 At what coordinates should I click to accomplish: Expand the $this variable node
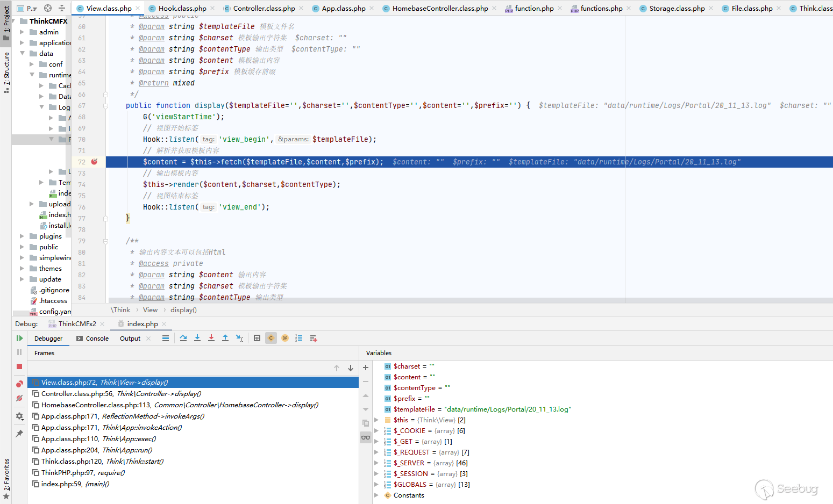pyautogui.click(x=376, y=420)
